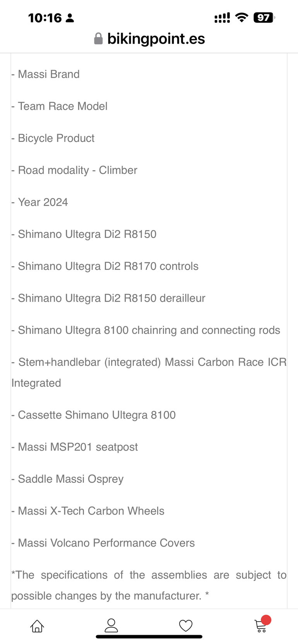Tap "Shimano Ultegra Di2 R8170 controls" line
The image size is (298, 644).
[x=108, y=266]
